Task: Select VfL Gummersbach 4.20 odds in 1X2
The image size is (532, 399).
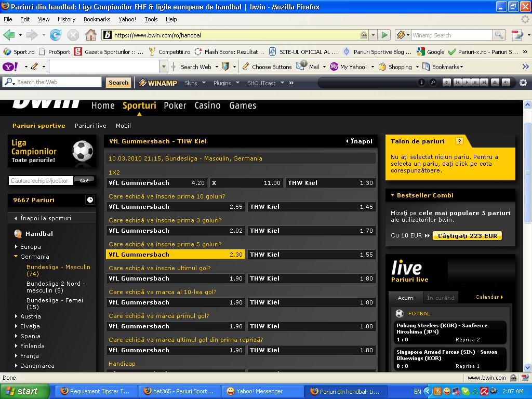Action: point(157,183)
